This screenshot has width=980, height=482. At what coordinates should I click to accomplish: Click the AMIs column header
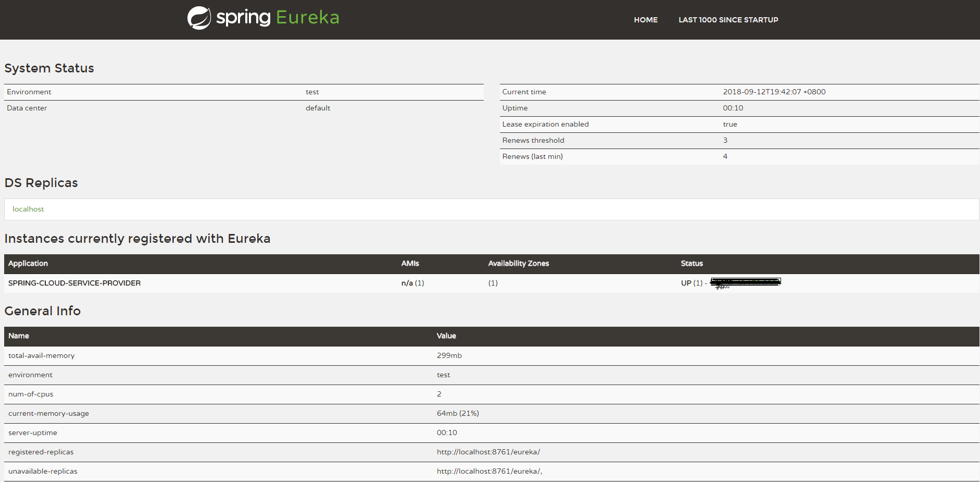tap(410, 264)
